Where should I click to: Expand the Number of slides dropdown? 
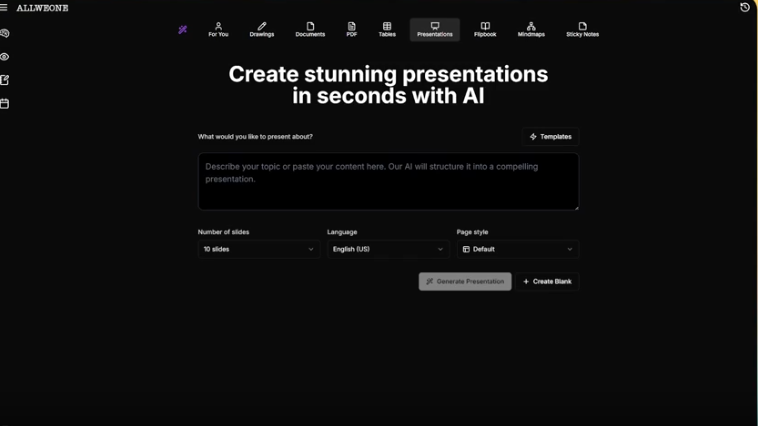[x=259, y=249]
